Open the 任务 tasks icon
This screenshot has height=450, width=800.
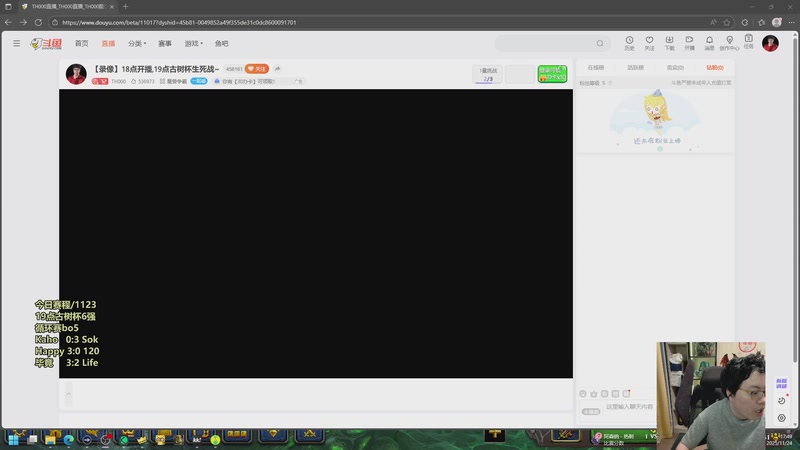[x=748, y=42]
